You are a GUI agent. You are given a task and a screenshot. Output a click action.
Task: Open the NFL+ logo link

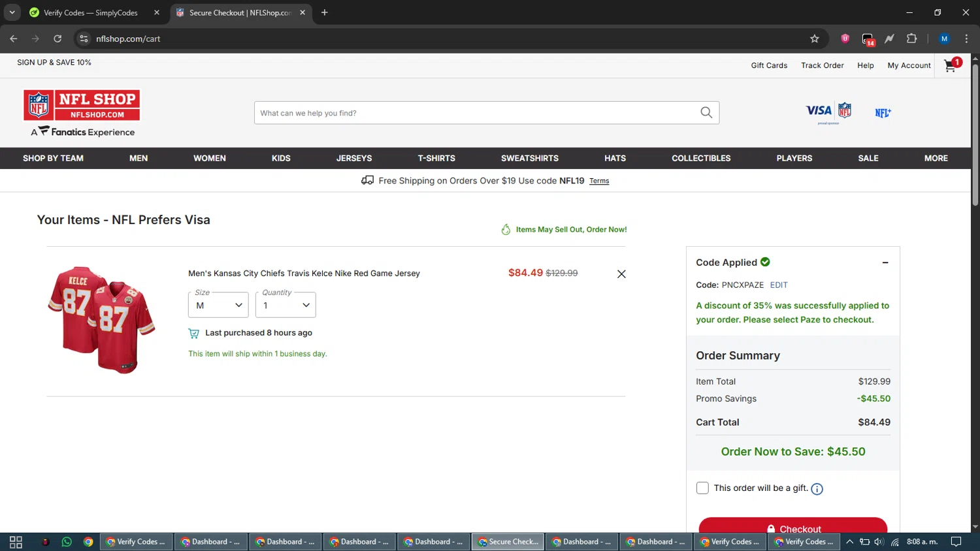[883, 113]
